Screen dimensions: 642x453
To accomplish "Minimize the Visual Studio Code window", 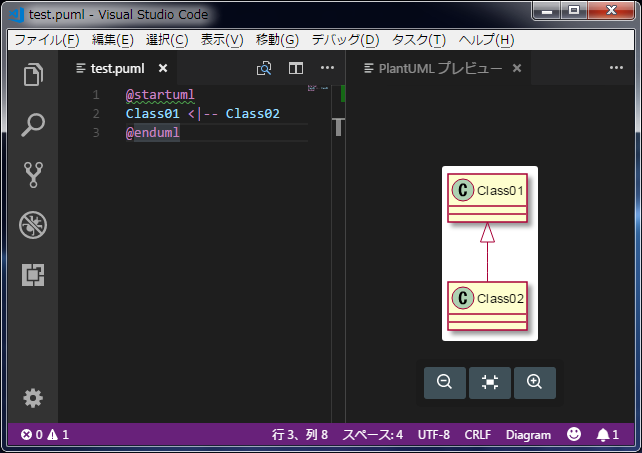I will 547,11.
